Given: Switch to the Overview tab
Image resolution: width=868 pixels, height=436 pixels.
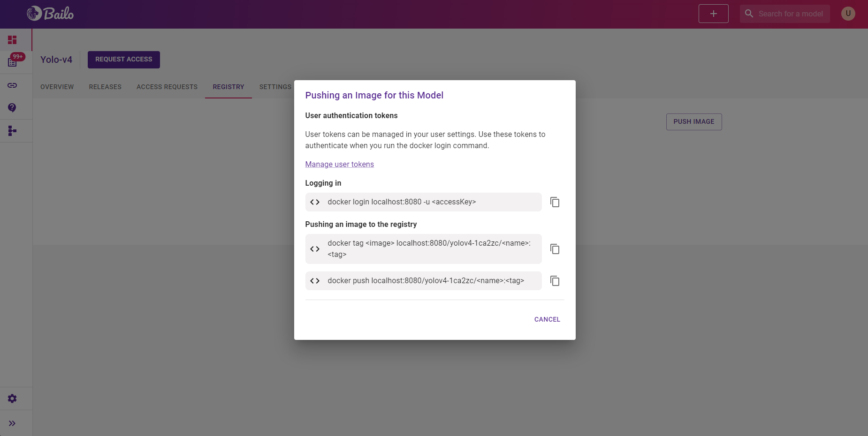Looking at the screenshot, I should (x=57, y=87).
